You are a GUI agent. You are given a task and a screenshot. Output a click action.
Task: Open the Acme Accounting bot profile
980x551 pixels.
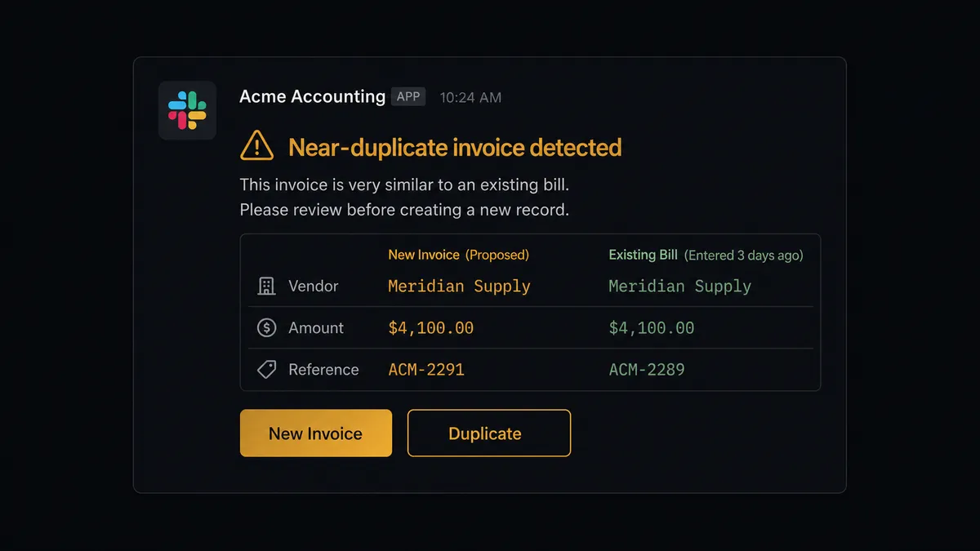point(311,96)
